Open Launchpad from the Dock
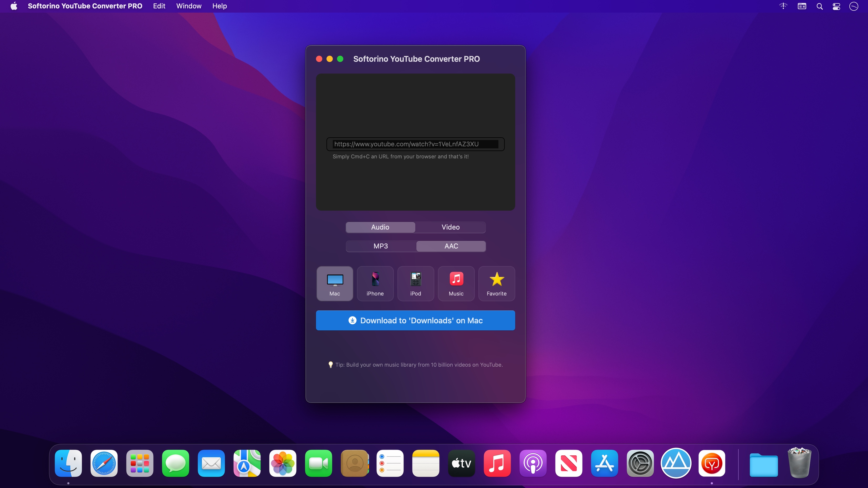This screenshot has height=488, width=868. coord(140,463)
